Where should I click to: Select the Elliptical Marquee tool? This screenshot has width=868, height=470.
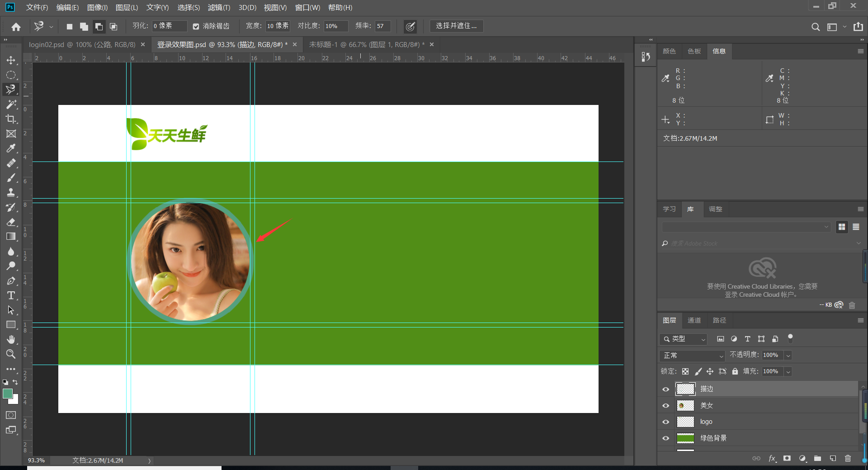click(11, 75)
